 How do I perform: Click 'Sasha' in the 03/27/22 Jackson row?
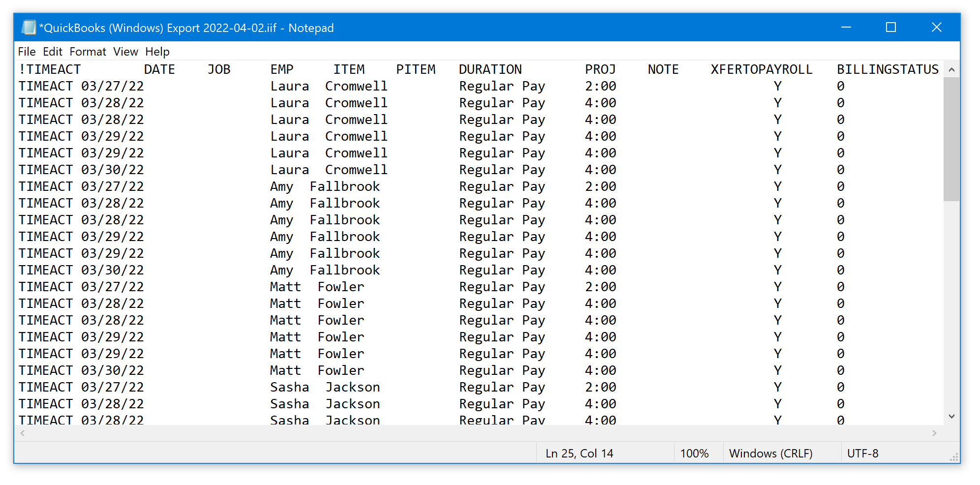pyautogui.click(x=290, y=387)
